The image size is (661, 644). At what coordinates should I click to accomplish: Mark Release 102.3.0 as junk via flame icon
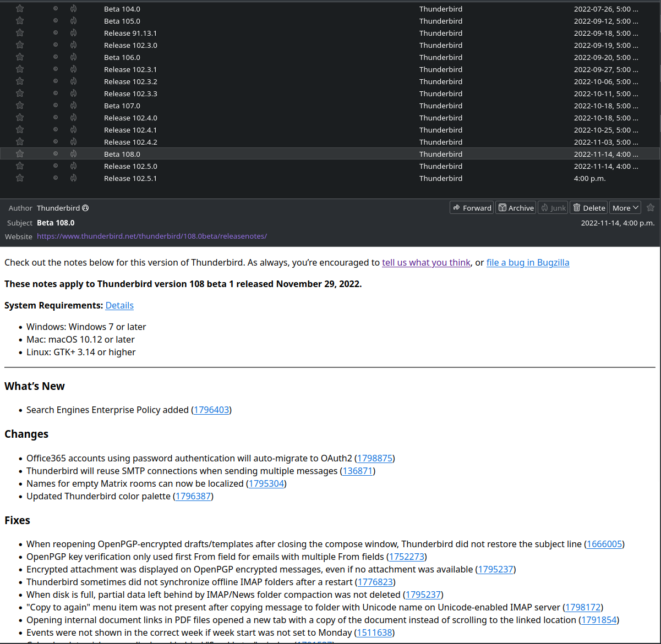(x=73, y=45)
